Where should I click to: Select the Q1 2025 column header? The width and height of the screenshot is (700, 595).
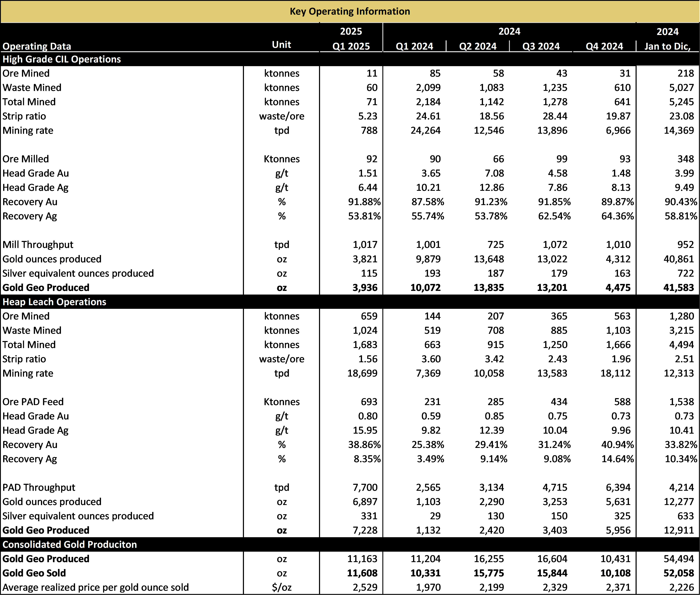(x=351, y=46)
